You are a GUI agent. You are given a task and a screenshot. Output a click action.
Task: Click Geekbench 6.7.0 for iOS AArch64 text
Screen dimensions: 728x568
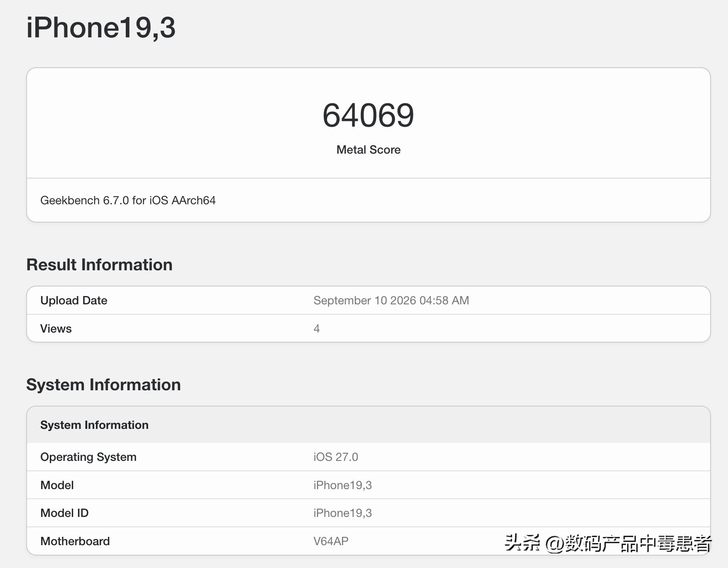pos(128,200)
